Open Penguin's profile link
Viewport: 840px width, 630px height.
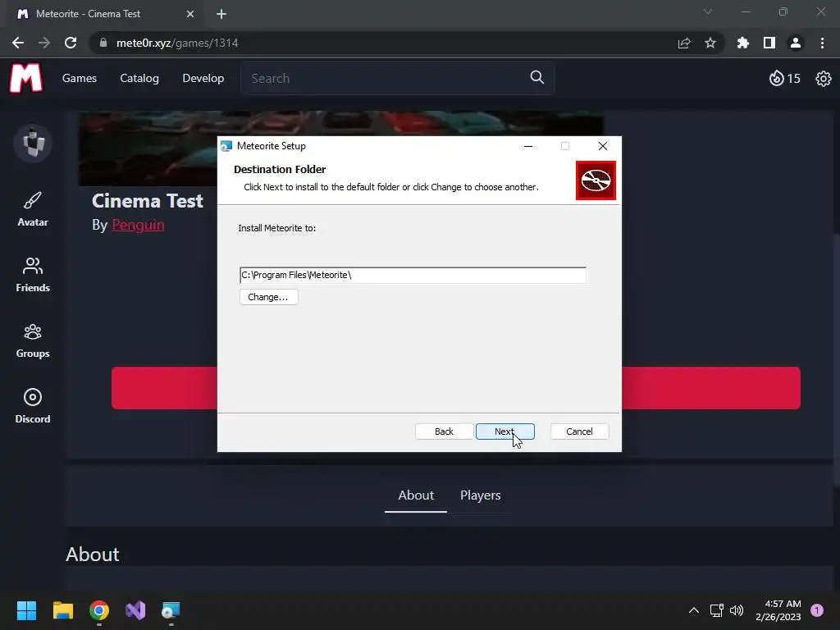[x=138, y=225]
